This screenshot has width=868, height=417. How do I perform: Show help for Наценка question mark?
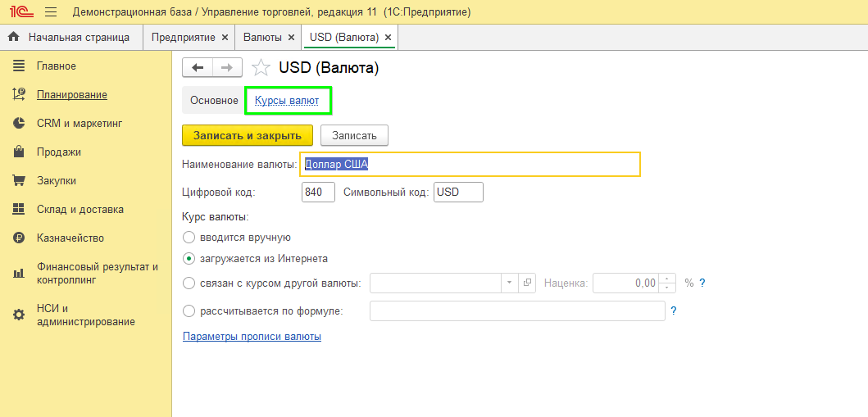pyautogui.click(x=702, y=283)
